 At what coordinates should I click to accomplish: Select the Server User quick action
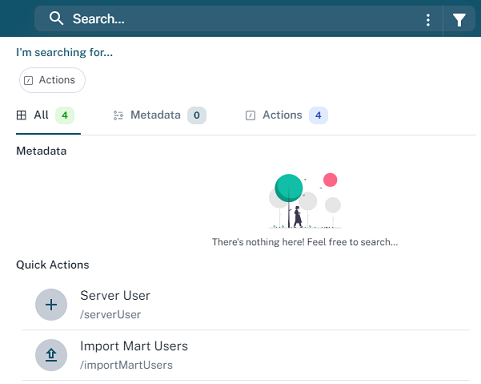pos(246,305)
